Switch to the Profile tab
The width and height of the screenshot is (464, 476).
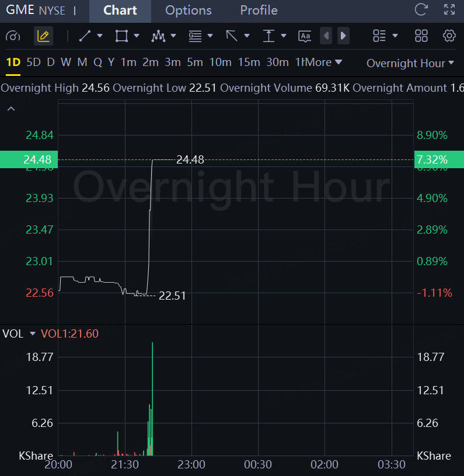pyautogui.click(x=259, y=11)
